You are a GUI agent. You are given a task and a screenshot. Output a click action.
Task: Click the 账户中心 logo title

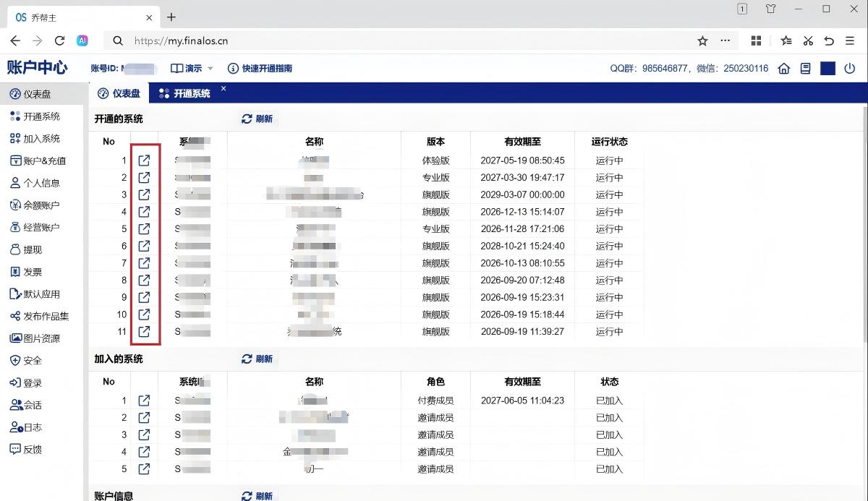pos(38,68)
